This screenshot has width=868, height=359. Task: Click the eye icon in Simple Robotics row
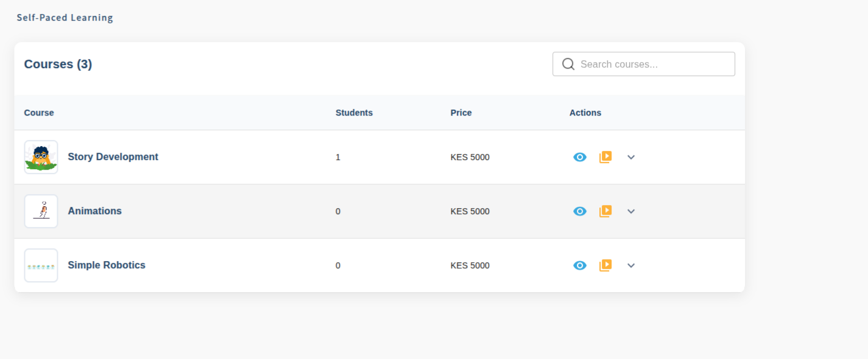(580, 265)
